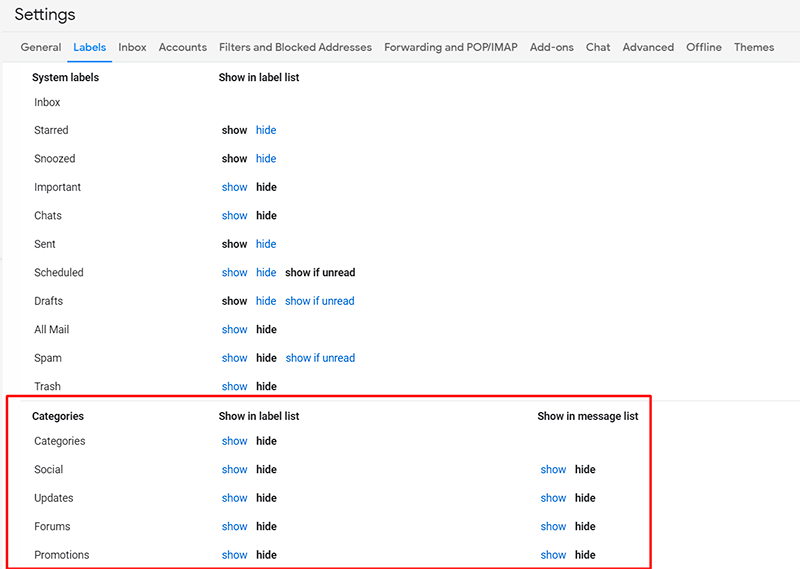Click the Show in message list heading
This screenshot has width=800, height=569.
click(587, 416)
